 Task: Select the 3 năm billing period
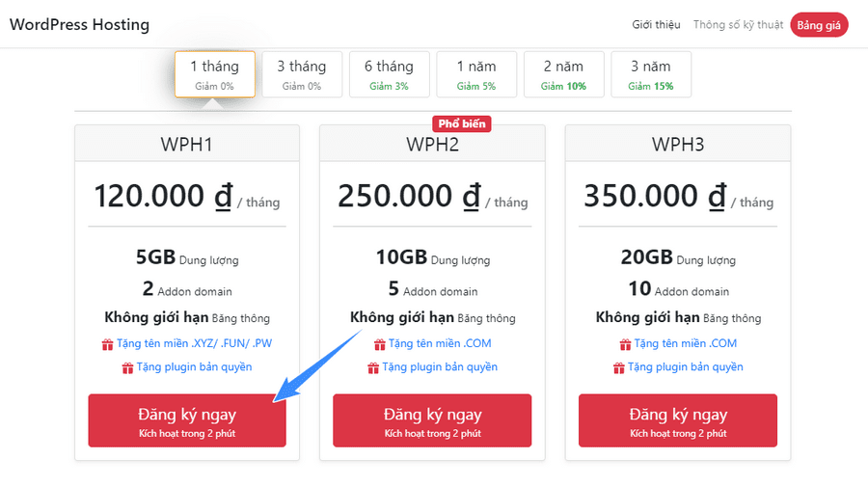(x=650, y=74)
